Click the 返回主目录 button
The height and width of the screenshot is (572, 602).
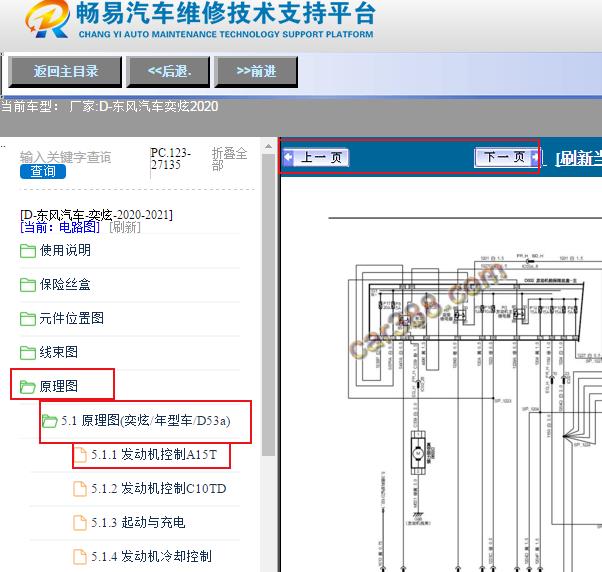coord(65,72)
